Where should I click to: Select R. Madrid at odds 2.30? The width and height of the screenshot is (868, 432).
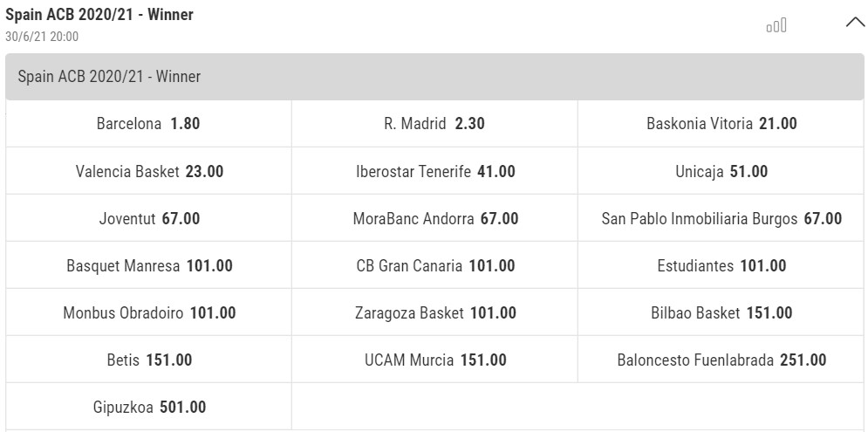[434, 124]
